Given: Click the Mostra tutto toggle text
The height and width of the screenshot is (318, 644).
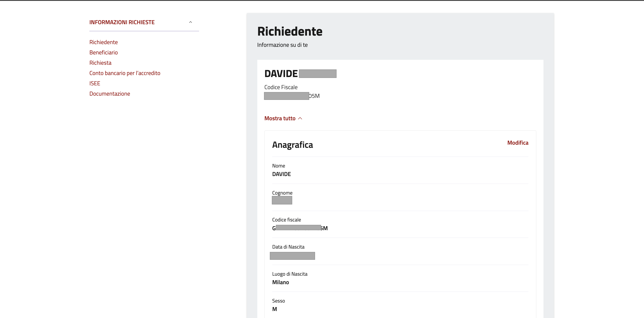Looking at the screenshot, I should point(280,118).
